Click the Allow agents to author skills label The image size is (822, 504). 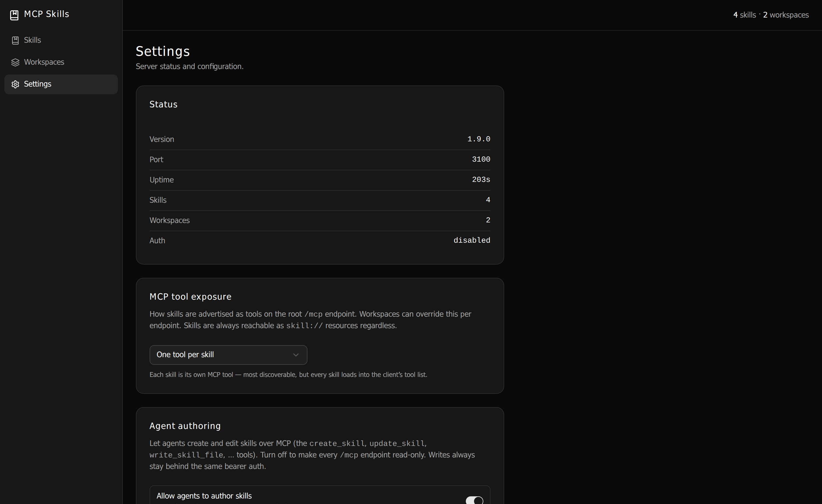[204, 496]
